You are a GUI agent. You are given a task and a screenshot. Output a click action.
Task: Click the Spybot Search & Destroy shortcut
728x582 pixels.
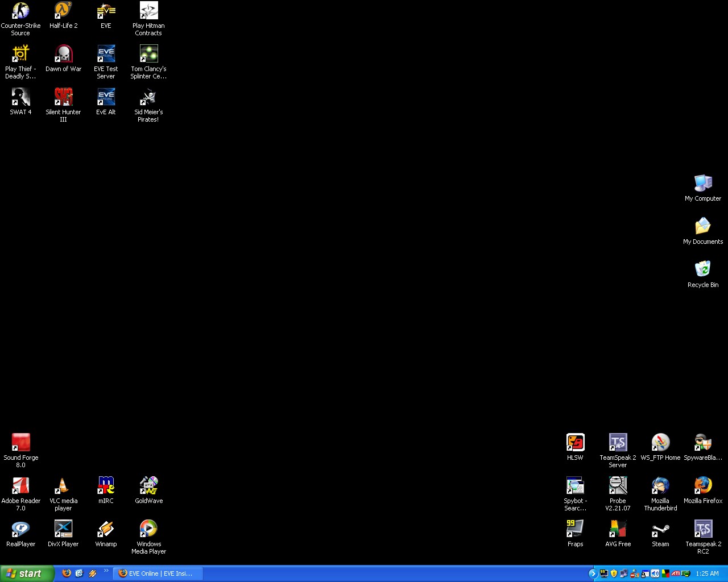(x=575, y=494)
